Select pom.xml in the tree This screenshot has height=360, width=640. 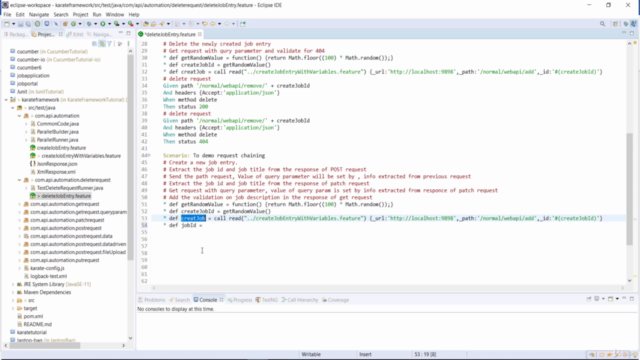[x=33, y=316]
